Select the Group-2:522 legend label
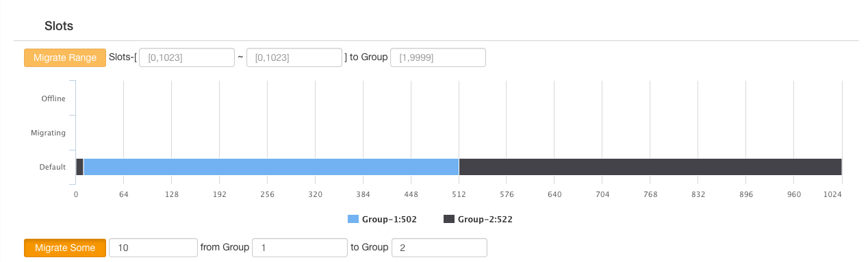This screenshot has width=868, height=262. (x=485, y=220)
